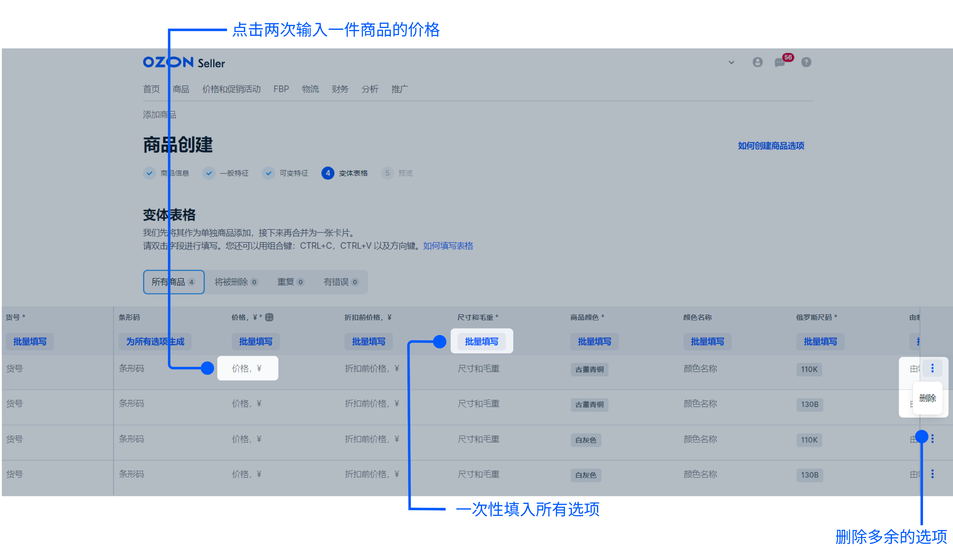Click 批量填写 under 尺寸和毛重 column
Screen dimensions: 953x560
click(481, 342)
